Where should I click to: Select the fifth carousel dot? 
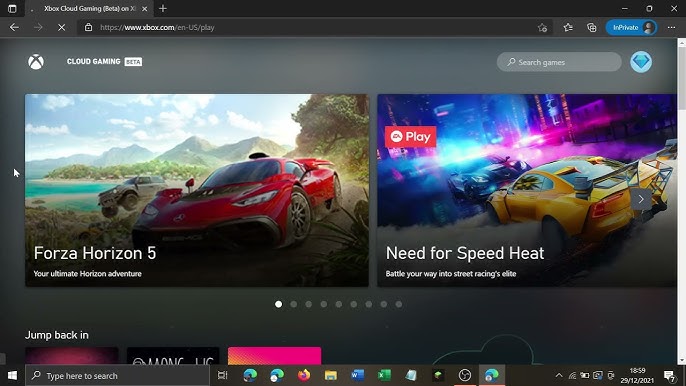pyautogui.click(x=339, y=304)
